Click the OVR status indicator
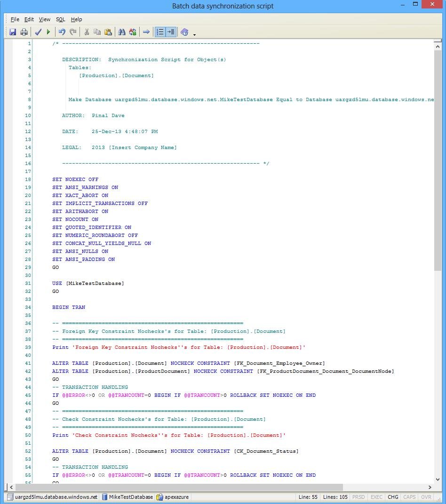 coord(426,497)
